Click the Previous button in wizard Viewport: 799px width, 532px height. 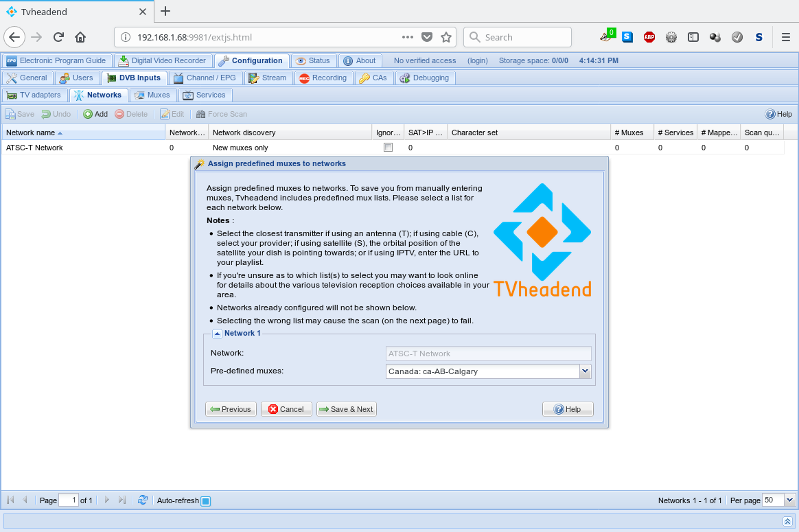231,409
